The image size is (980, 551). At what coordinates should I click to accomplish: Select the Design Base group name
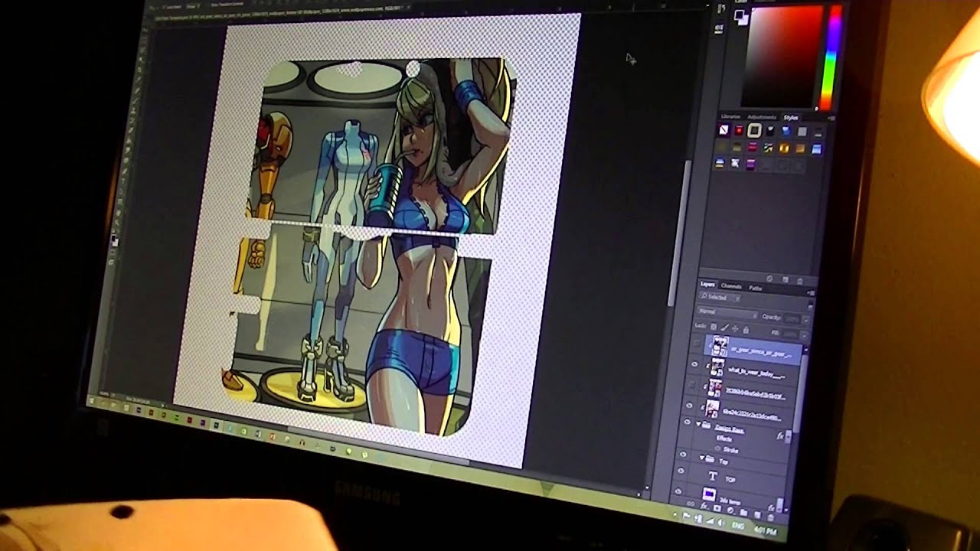(x=729, y=429)
